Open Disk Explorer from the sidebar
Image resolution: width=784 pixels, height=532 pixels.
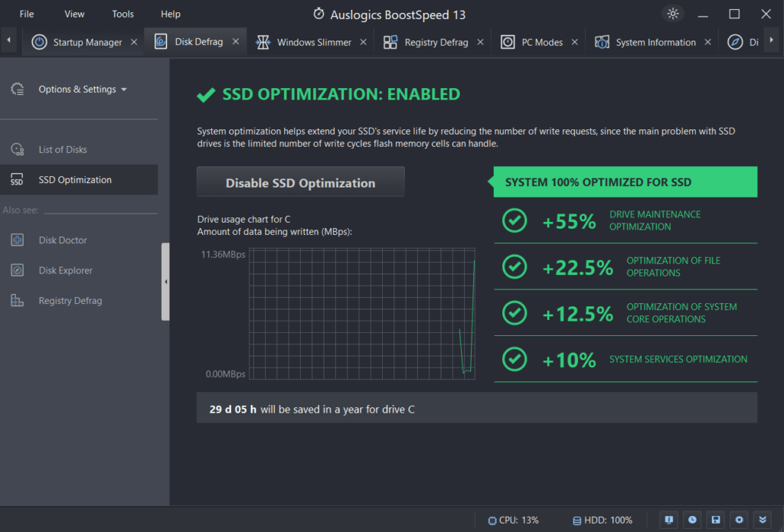tap(64, 270)
